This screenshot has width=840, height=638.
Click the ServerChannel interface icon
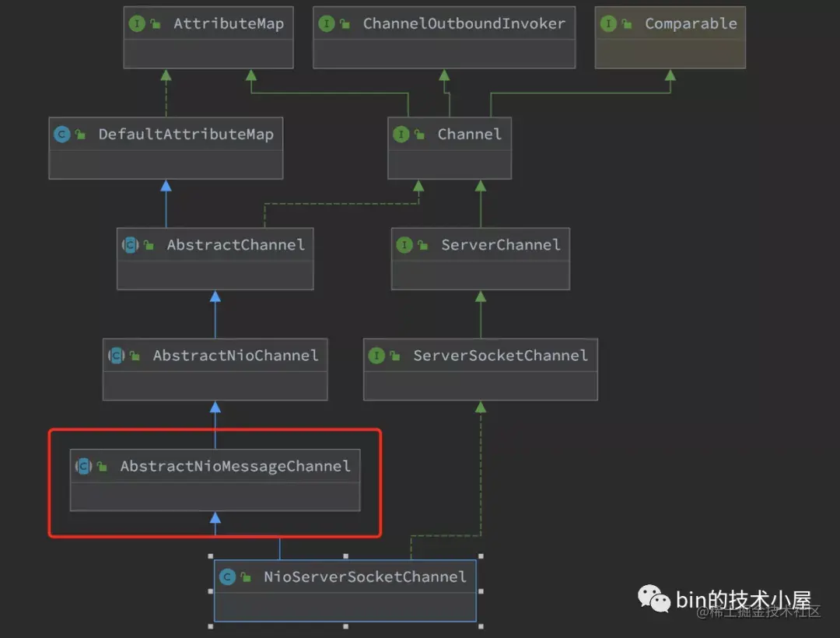[x=404, y=245]
